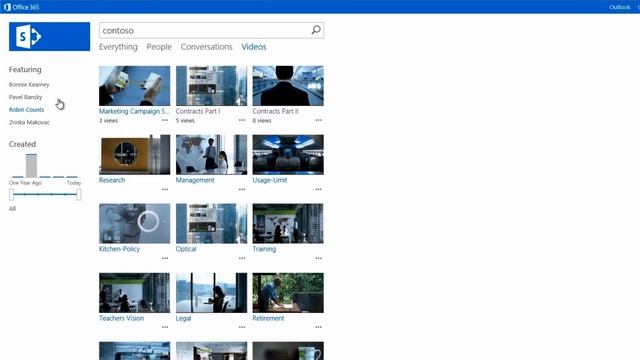Open Marketing Campaign video thumbnail
The height and width of the screenshot is (360, 640).
pos(135,86)
